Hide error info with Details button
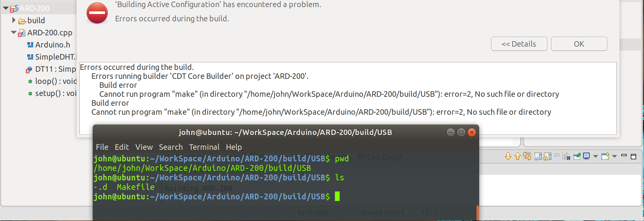The image size is (644, 221). 519,44
